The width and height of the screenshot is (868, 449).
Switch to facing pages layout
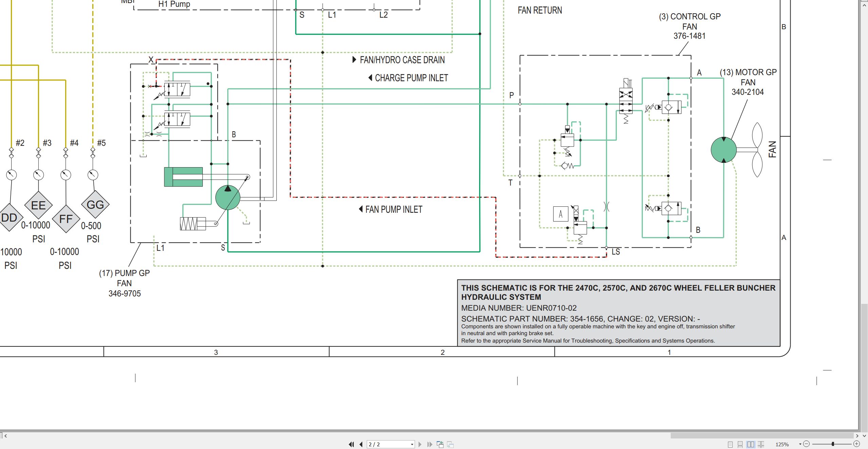751,444
